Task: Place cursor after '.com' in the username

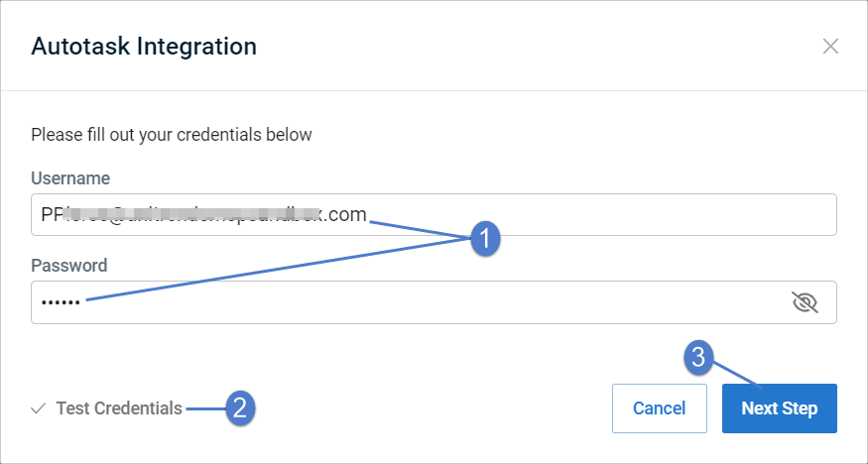Action: click(367, 214)
